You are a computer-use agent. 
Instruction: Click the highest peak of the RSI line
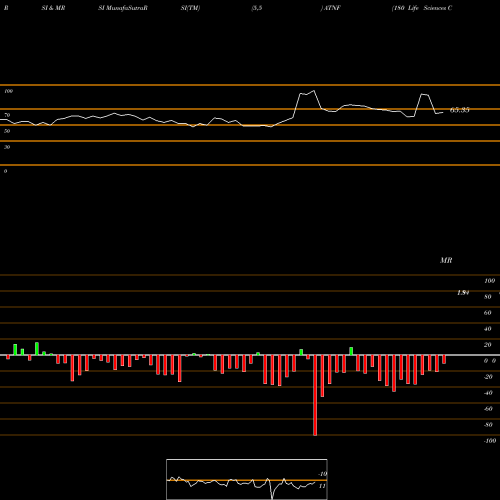coord(313,91)
